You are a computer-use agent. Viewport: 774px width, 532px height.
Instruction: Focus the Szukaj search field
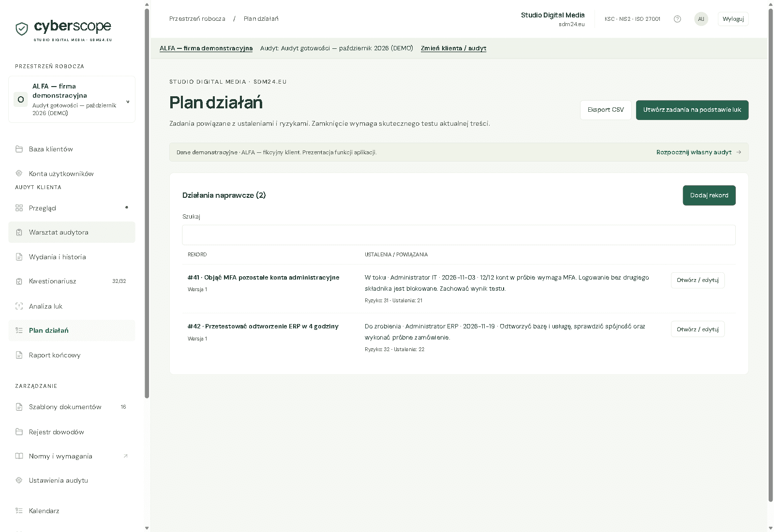[x=459, y=235]
